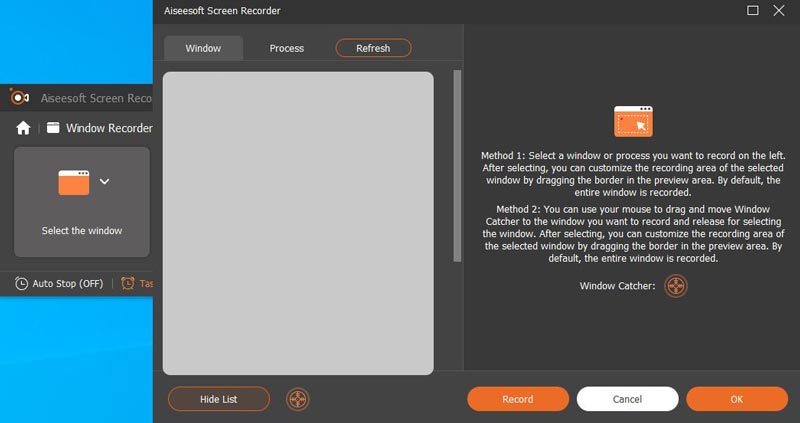The height and width of the screenshot is (423, 800).
Task: Click the window list vertical scrollbar
Action: pos(457,165)
